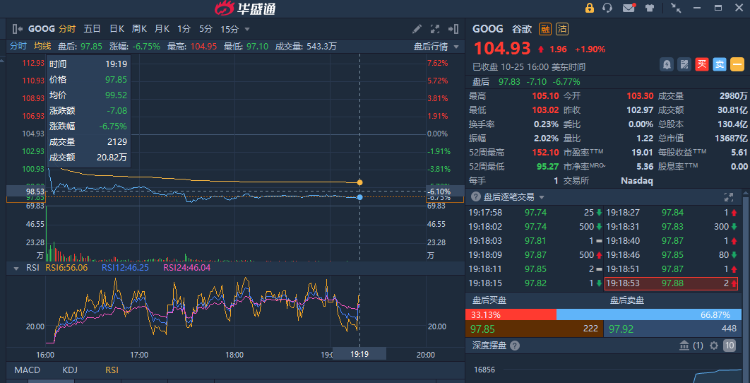
Task: Toggle the 均线 average line display
Action: (43, 46)
